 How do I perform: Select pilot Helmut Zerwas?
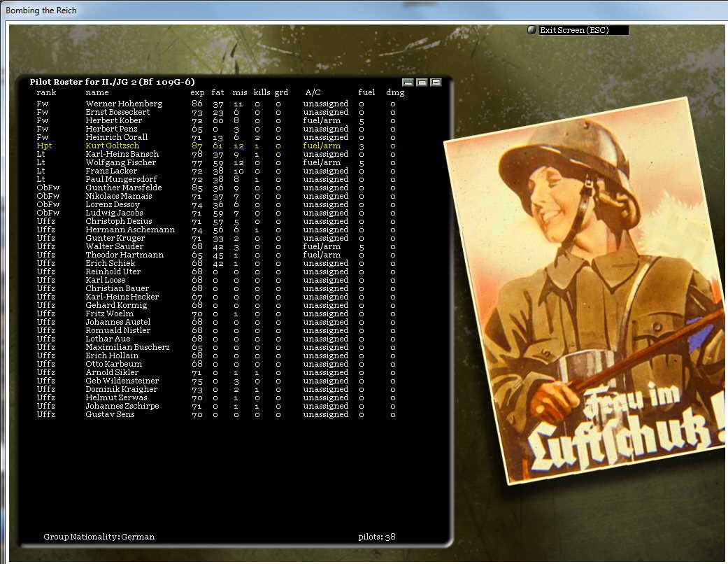(116, 397)
